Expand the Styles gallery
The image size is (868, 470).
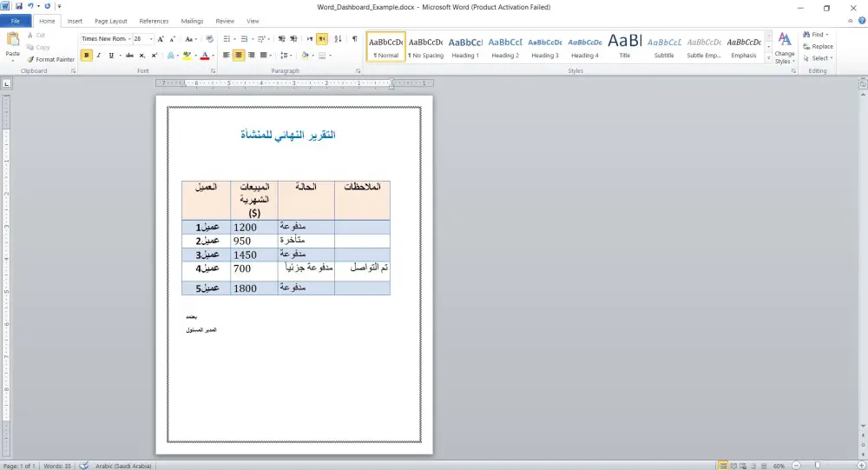tap(768, 58)
